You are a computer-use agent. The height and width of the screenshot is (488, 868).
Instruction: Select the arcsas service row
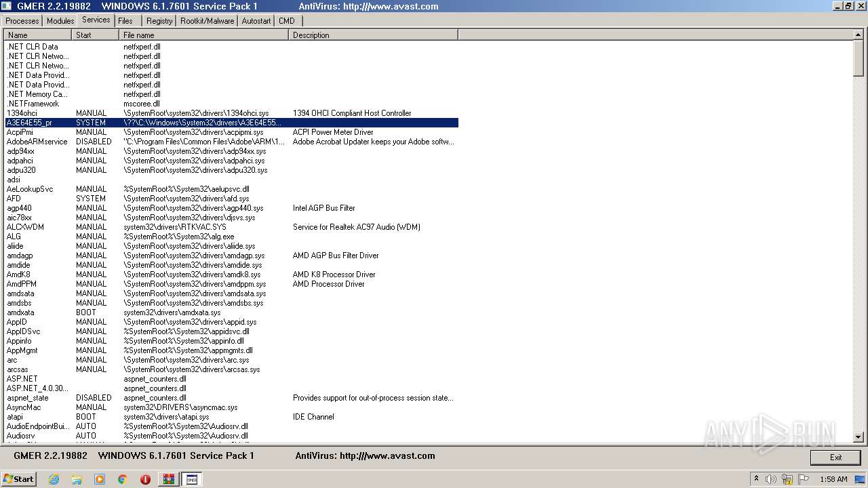[x=231, y=369]
